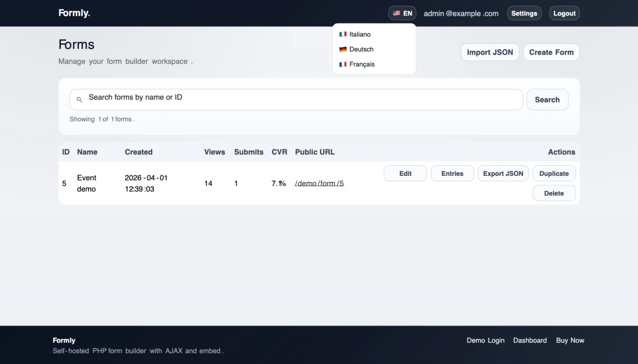Screen dimensions: 638x364
Task: Click the Showing 1 of 1 forms text
Action: click(102, 119)
